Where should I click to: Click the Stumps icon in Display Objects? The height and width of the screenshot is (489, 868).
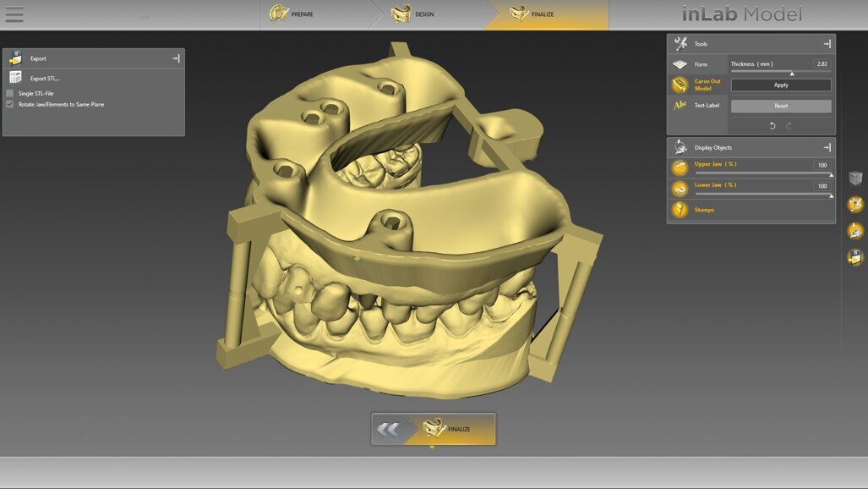(x=680, y=209)
